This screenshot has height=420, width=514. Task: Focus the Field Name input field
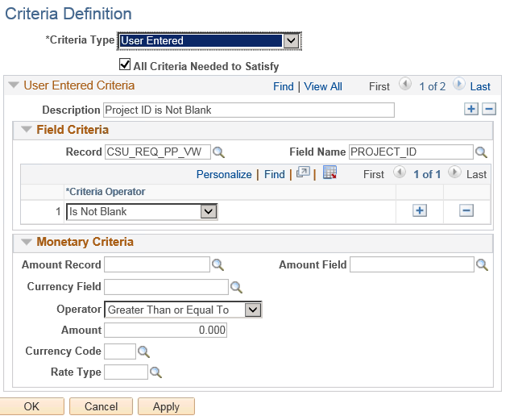[x=411, y=152]
